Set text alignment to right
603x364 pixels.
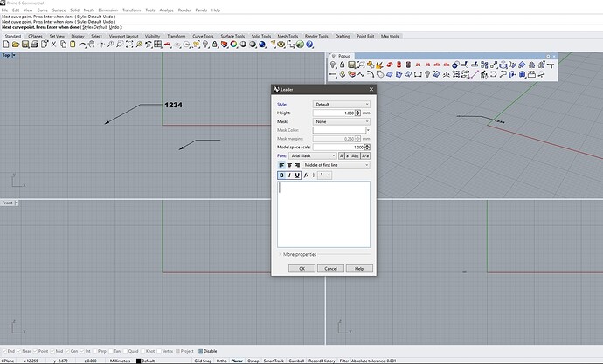point(297,165)
